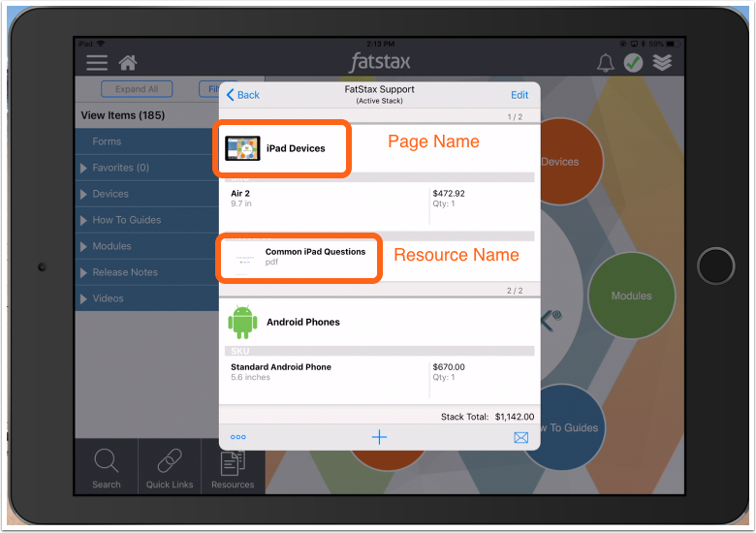Image resolution: width=756 pixels, height=533 pixels.
Task: Expand the Favorites (0) triangle
Action: click(x=83, y=168)
